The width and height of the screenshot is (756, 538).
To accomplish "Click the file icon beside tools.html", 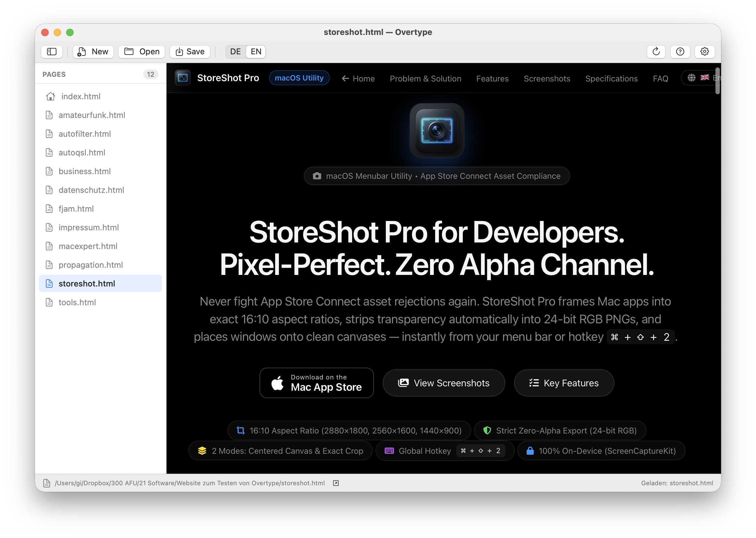I will coord(49,302).
